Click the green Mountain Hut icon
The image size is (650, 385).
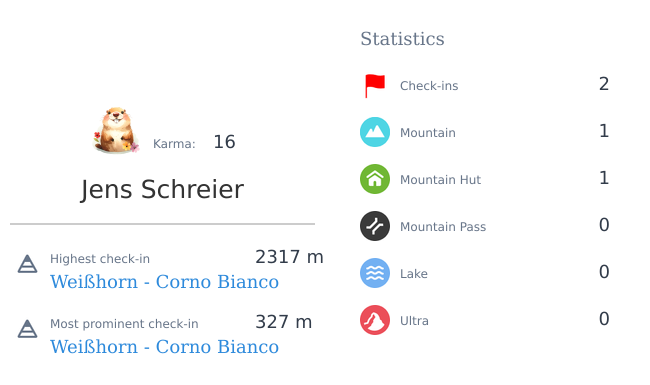375,179
